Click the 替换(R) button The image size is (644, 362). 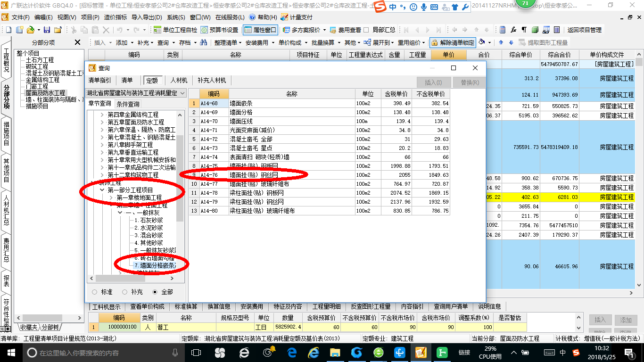click(470, 82)
